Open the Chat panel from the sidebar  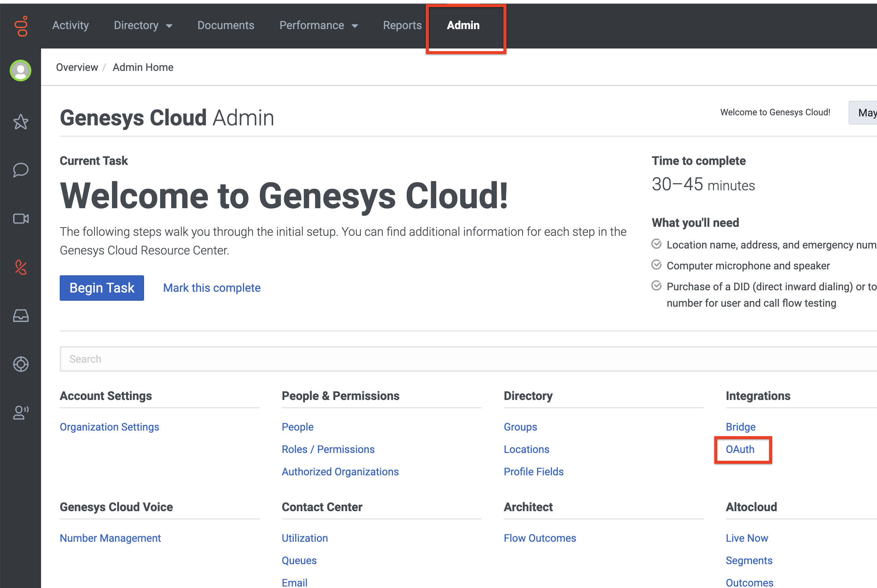click(20, 170)
